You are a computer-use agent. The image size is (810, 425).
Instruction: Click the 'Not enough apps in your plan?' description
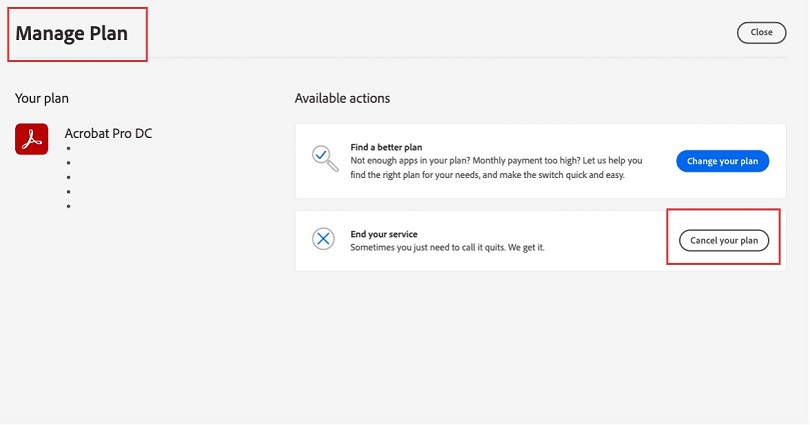[496, 168]
